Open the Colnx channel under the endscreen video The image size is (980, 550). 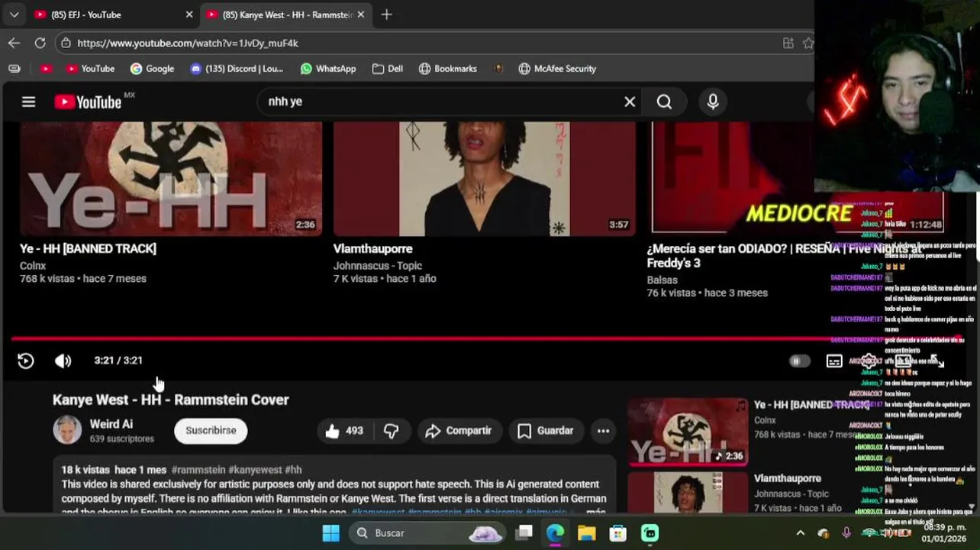33,266
